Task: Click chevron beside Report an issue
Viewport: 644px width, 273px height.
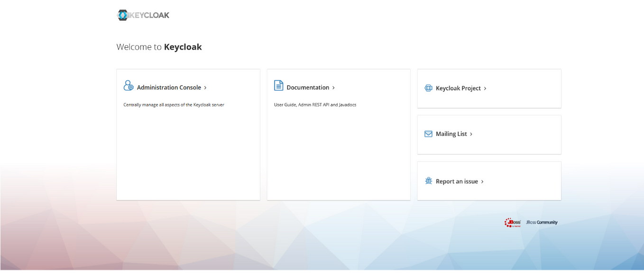Action: coord(482,182)
